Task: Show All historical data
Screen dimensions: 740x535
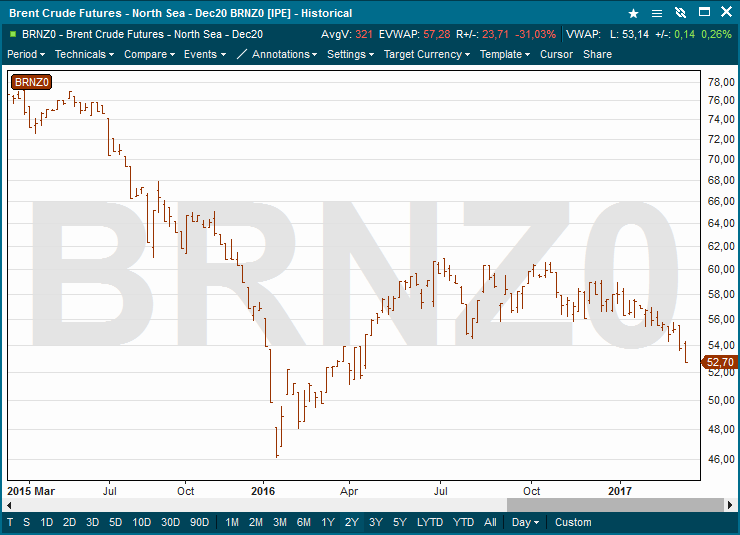Action: (x=490, y=522)
